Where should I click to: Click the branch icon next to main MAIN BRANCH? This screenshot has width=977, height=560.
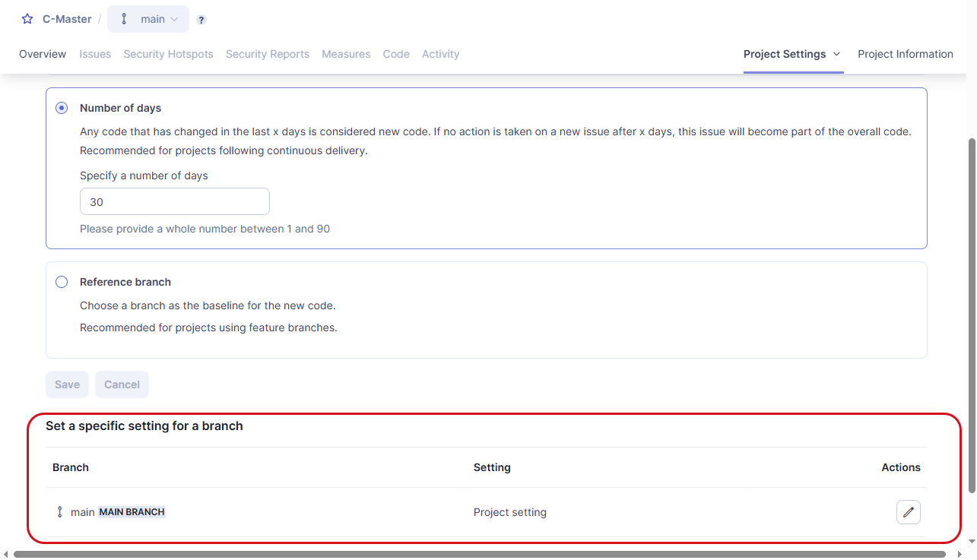59,511
